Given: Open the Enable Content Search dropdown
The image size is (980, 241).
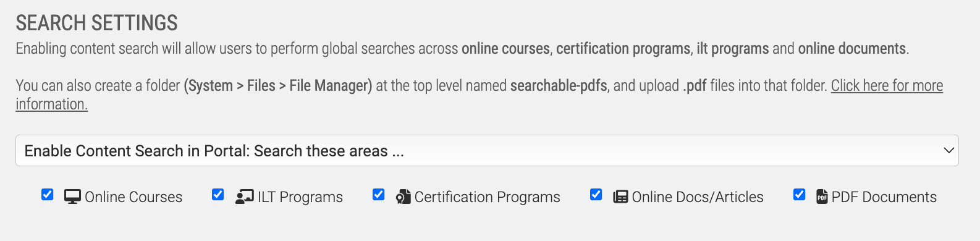Looking at the screenshot, I should pos(487,151).
